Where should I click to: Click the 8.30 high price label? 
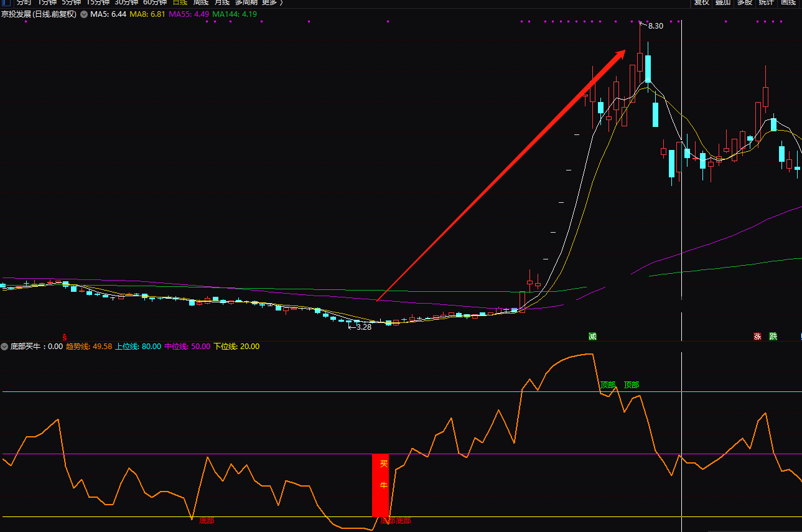tap(656, 26)
